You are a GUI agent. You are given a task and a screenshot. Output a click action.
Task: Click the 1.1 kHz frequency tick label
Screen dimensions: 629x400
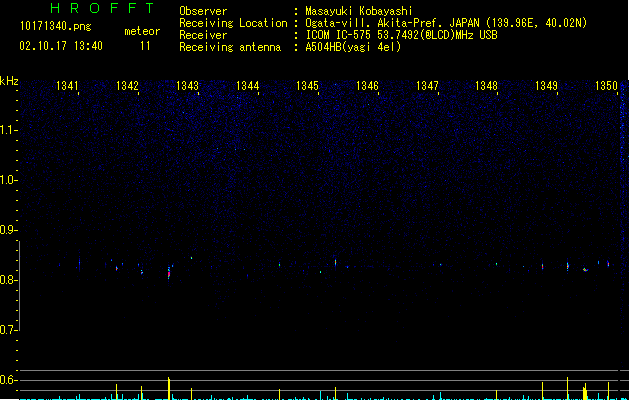tap(8, 130)
